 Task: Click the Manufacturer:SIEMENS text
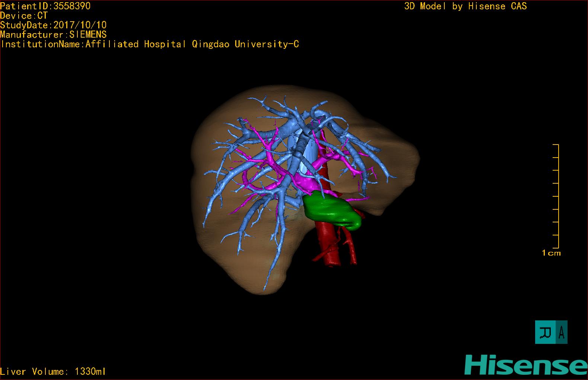pyautogui.click(x=53, y=35)
